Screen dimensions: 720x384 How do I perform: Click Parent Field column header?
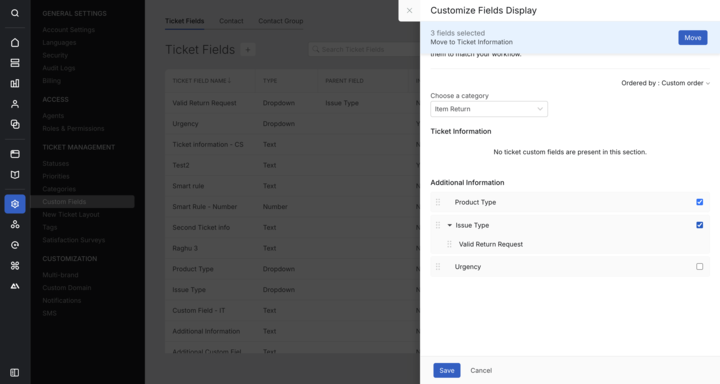coord(344,81)
